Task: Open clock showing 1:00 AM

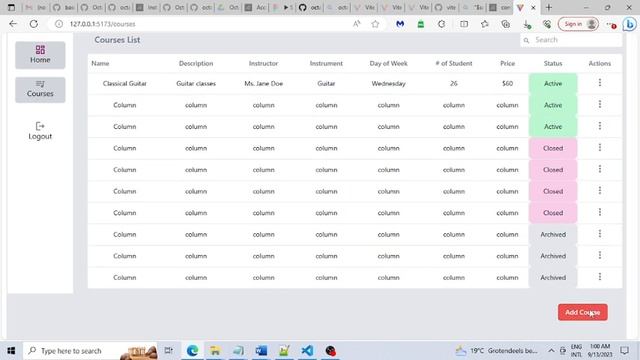Action: [600, 350]
